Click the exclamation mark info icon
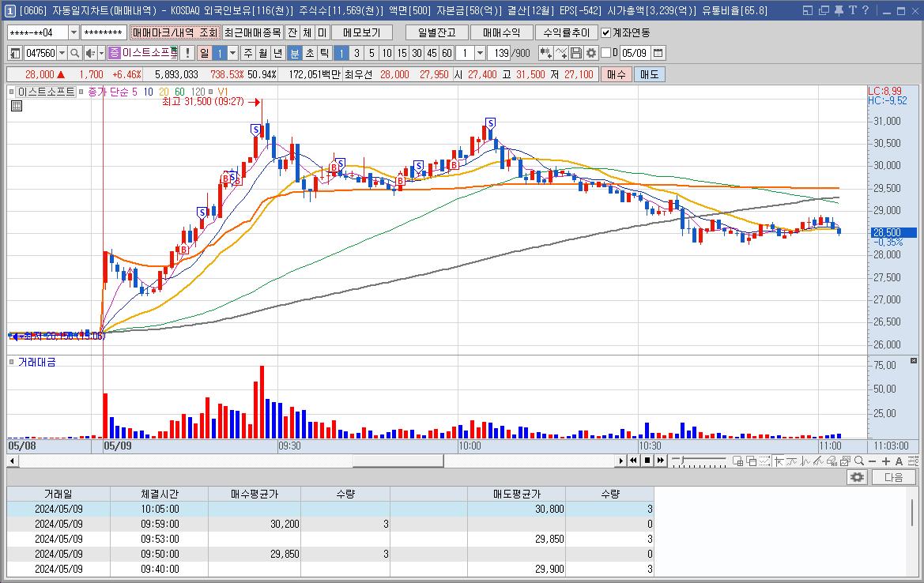This screenshot has height=583, width=924. click(x=187, y=53)
